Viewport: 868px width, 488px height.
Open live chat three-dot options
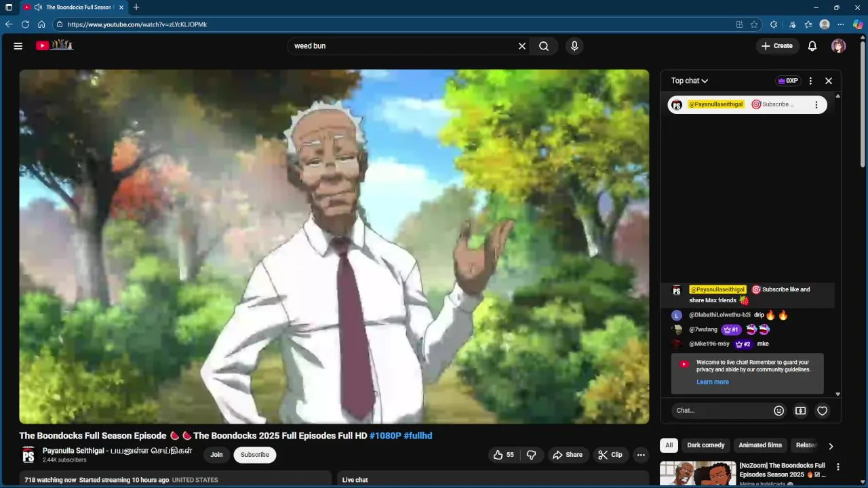point(810,81)
